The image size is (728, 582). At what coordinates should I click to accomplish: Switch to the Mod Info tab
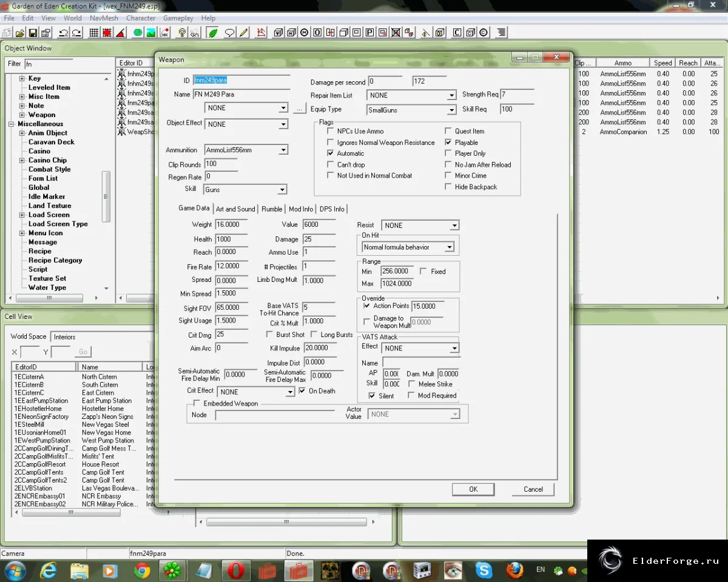point(300,209)
